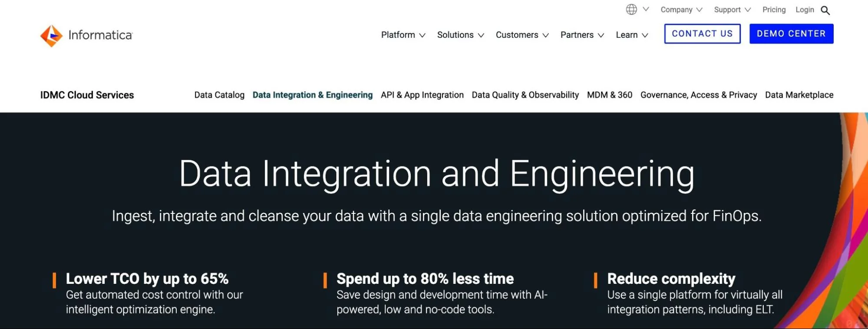This screenshot has width=868, height=329.
Task: Expand the Learn menu
Action: (632, 35)
